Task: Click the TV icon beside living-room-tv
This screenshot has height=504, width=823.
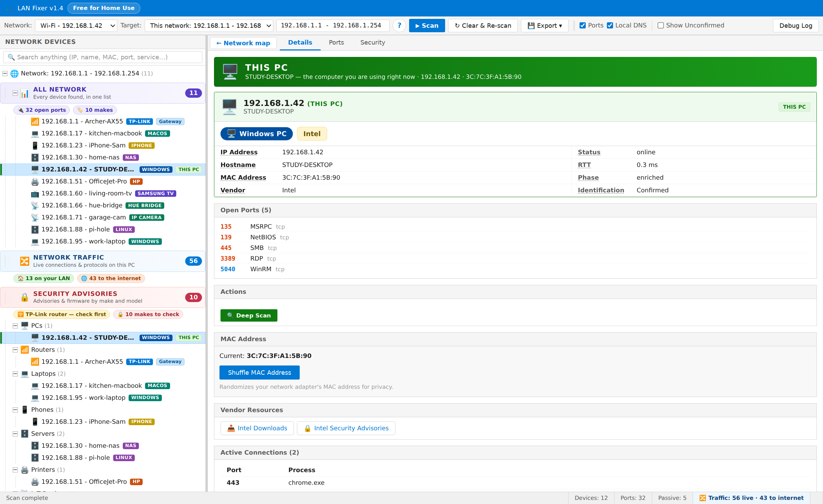Action: coord(35,194)
